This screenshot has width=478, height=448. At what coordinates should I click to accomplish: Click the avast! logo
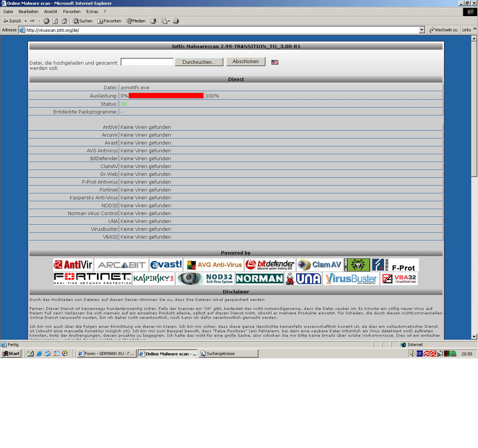(166, 265)
